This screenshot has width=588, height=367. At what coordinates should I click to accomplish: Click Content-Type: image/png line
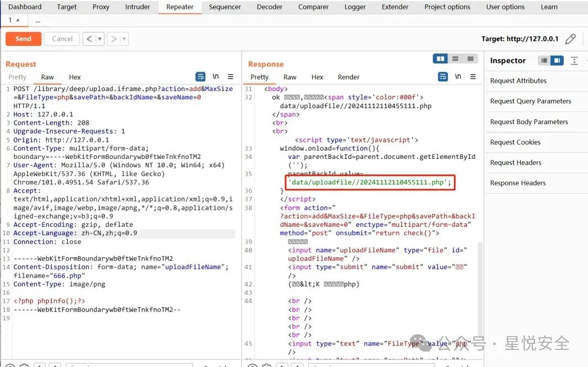tap(59, 284)
